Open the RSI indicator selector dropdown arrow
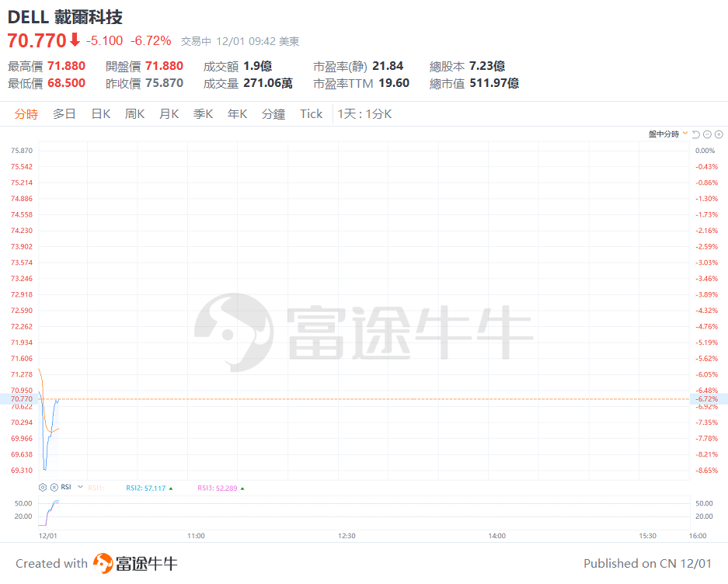 (80, 487)
